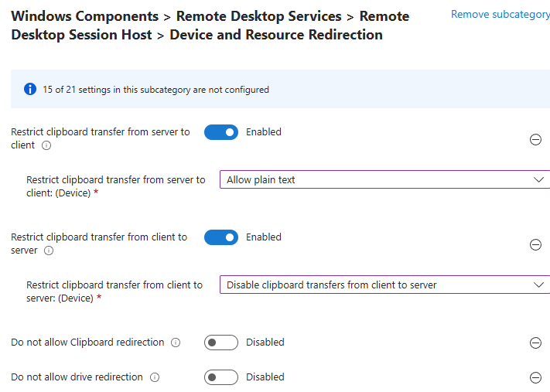This screenshot has height=392, width=550.
Task: Click info icon next to Clipboard redirection
Action: click(176, 343)
